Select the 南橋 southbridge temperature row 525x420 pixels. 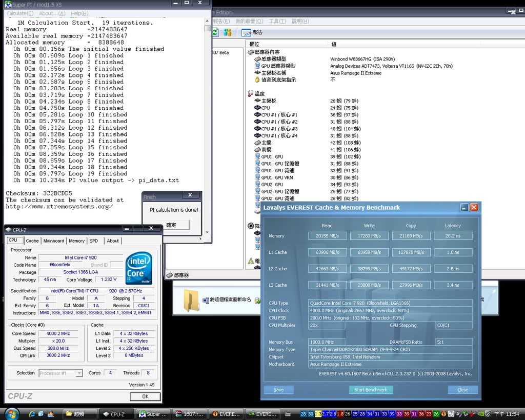click(307, 150)
